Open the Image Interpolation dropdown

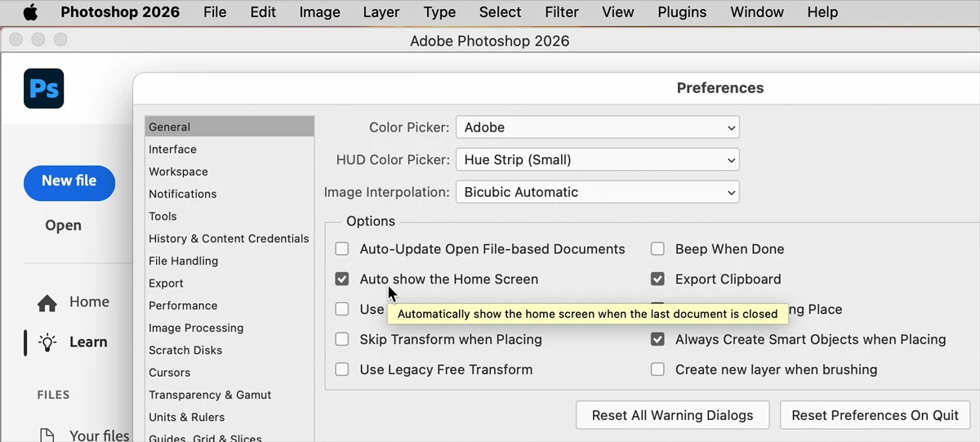tap(597, 193)
